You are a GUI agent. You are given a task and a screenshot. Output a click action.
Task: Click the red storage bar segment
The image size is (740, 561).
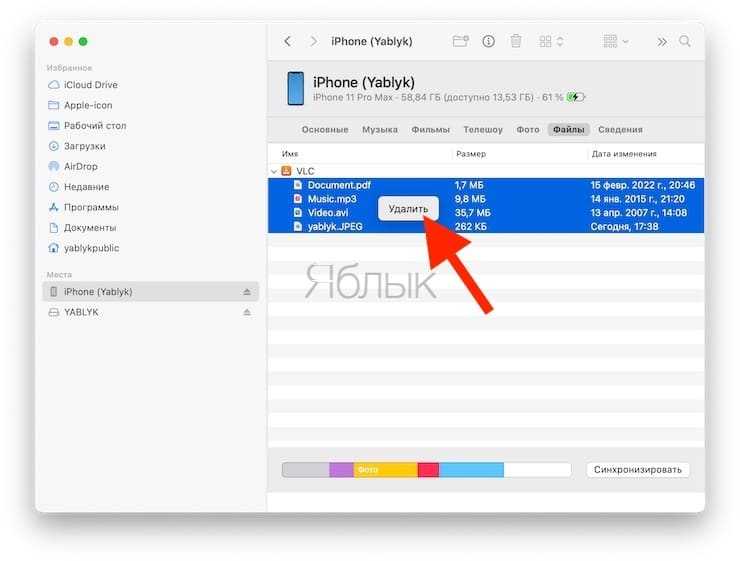coord(428,469)
